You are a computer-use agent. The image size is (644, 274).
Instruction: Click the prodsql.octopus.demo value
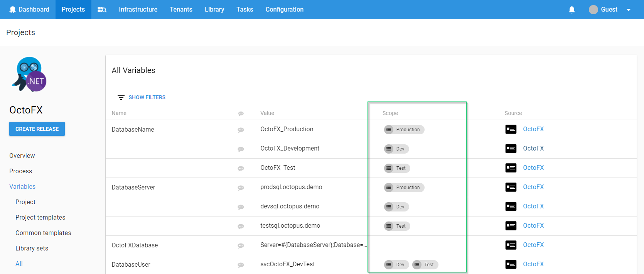tap(291, 187)
